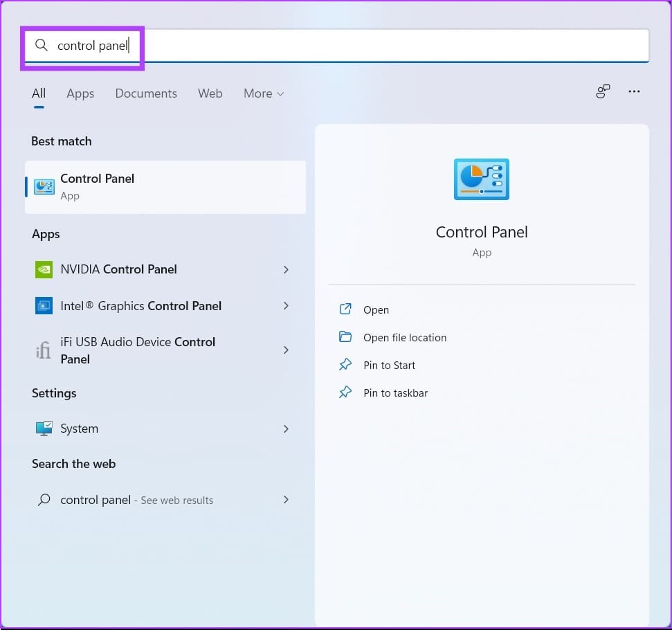Open the search feedback people icon
The image size is (672, 630).
(x=603, y=91)
